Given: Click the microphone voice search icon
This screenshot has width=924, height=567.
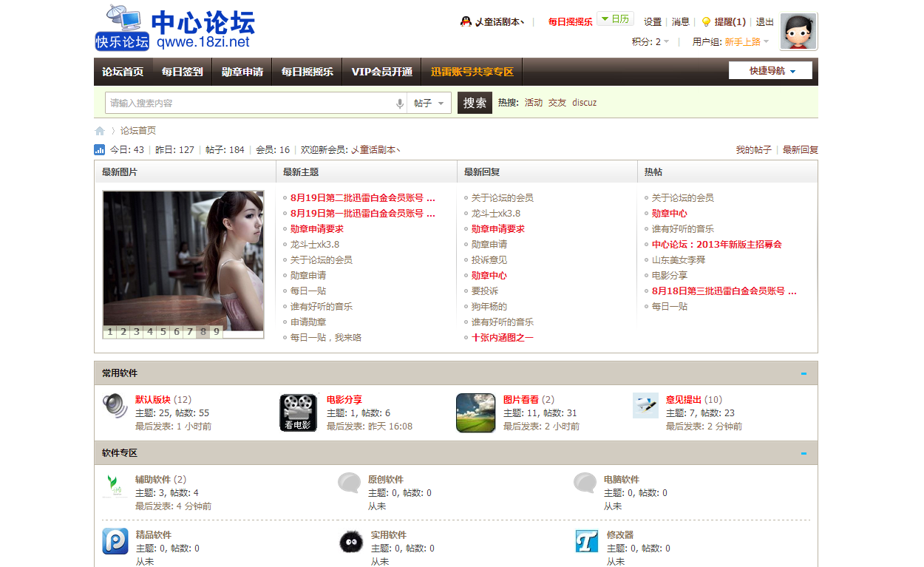Looking at the screenshot, I should [x=400, y=103].
